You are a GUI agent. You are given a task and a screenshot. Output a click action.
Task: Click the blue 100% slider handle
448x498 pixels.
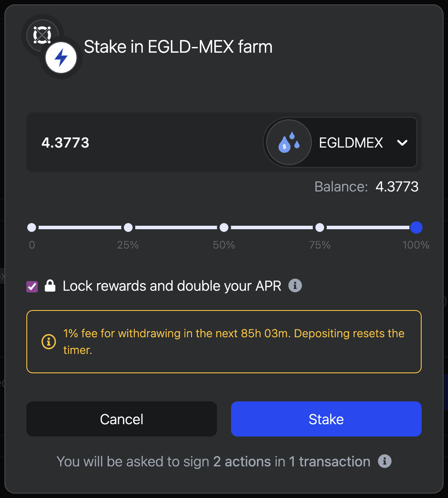point(416,227)
